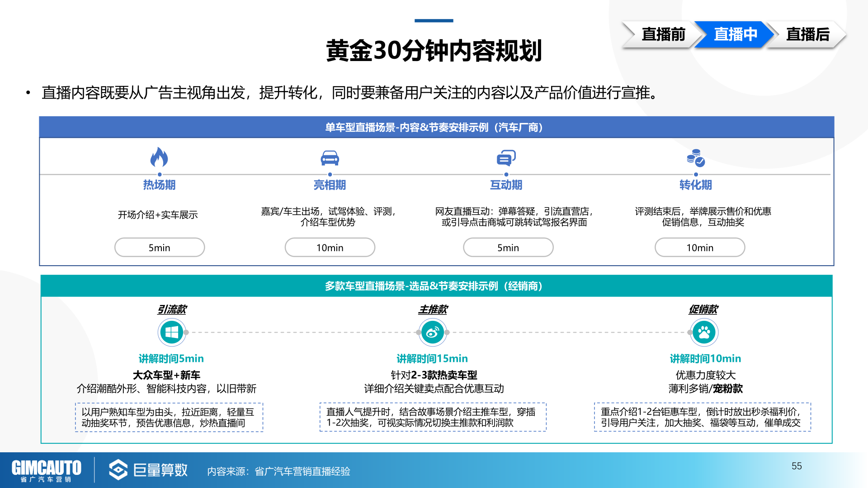
Task: Click the text 详细介绍关键卖点配合优惠互动
Action: [434, 389]
